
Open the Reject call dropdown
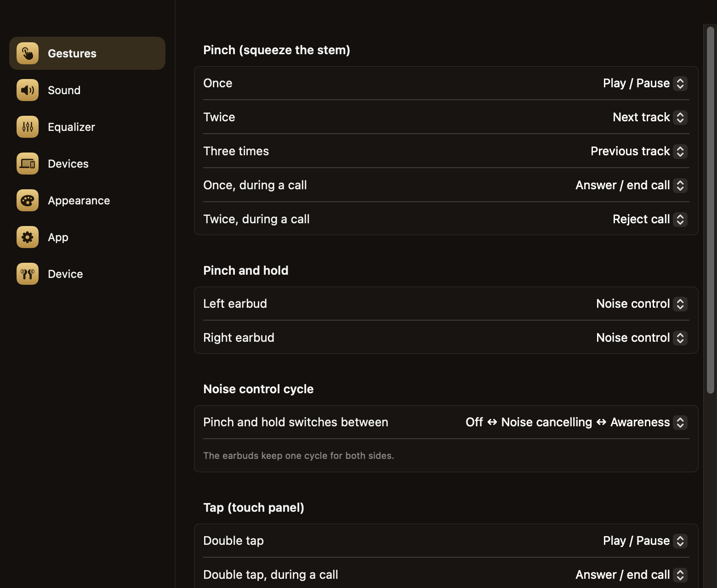650,219
